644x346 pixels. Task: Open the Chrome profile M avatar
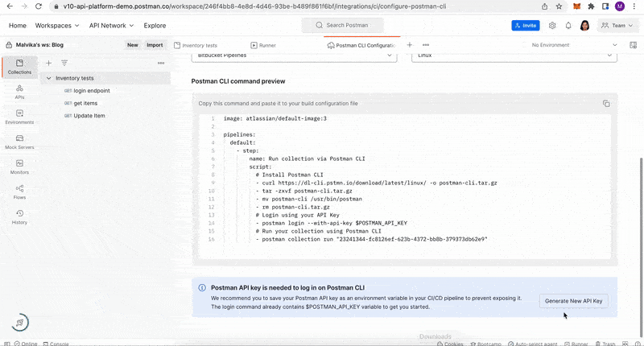pos(620,6)
